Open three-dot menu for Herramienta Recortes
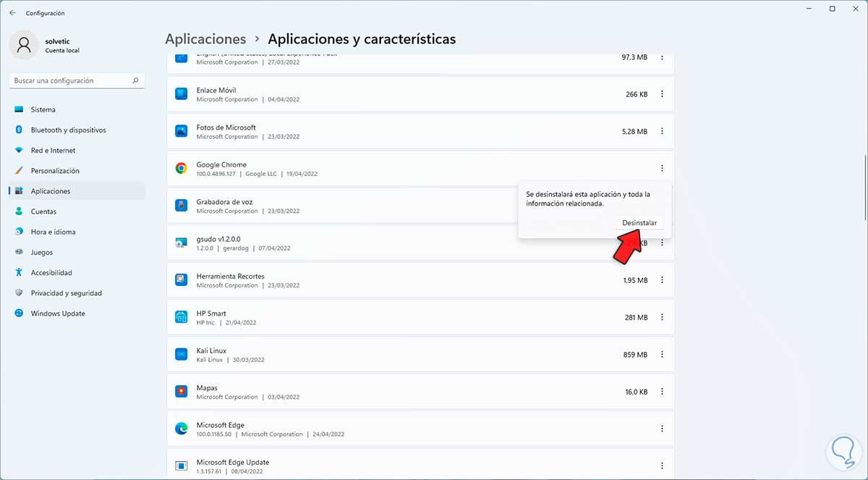The image size is (868, 480). pos(662,280)
